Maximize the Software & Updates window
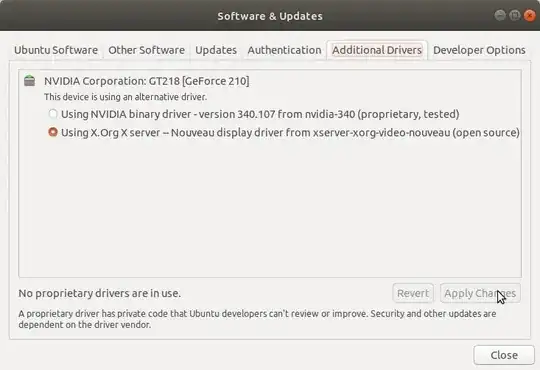The width and height of the screenshot is (540, 370). 515,15
